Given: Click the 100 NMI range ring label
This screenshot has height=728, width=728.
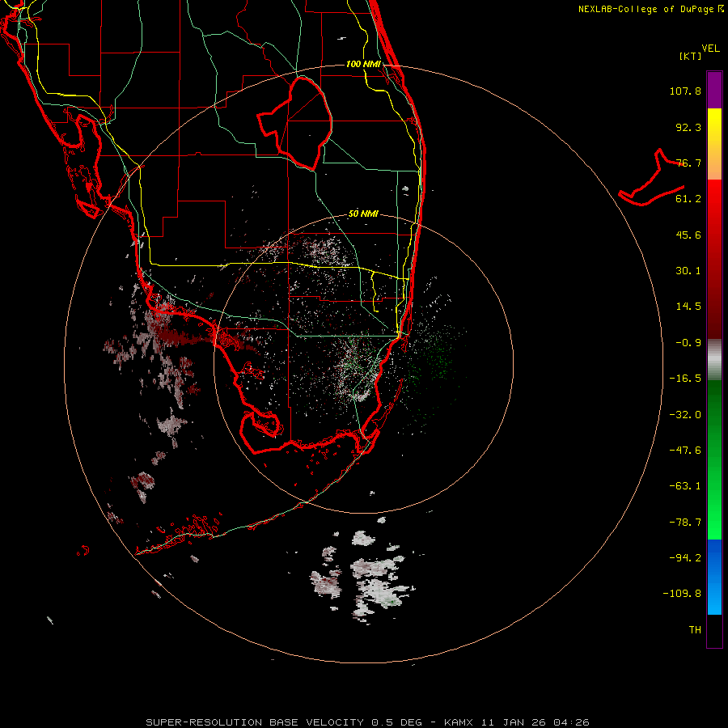Looking at the screenshot, I should (363, 64).
